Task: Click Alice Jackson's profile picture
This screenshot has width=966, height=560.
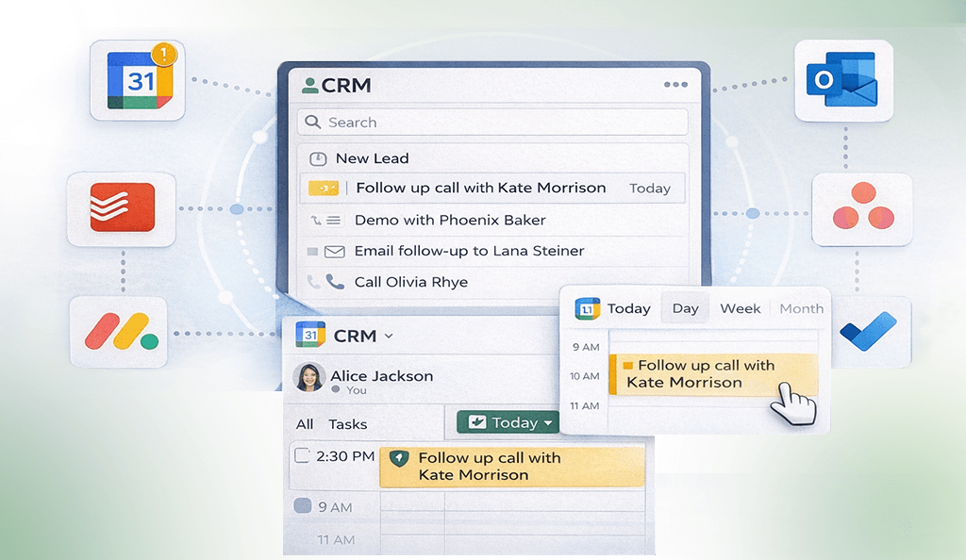Action: [308, 377]
